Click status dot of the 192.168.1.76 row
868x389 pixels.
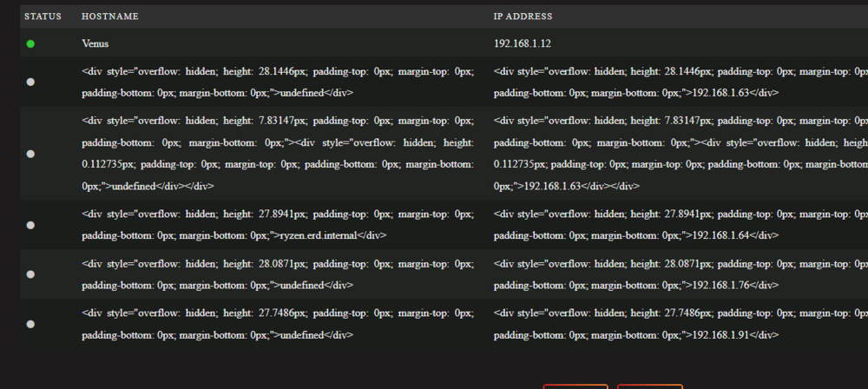tap(30, 274)
